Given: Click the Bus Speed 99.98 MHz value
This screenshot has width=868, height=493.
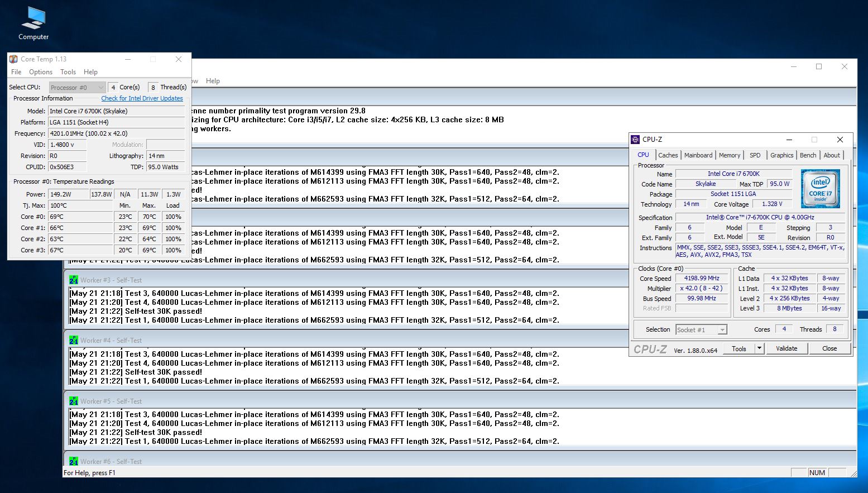Looking at the screenshot, I should (702, 298).
